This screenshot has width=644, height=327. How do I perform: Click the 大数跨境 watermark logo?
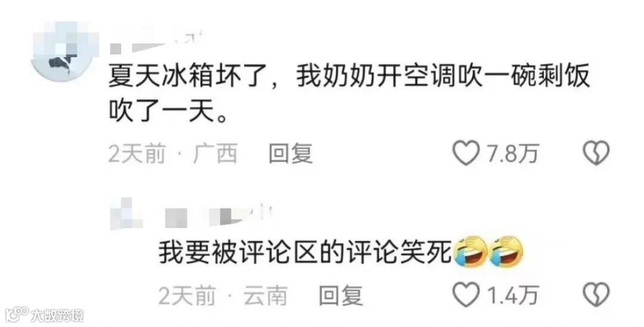click(44, 314)
